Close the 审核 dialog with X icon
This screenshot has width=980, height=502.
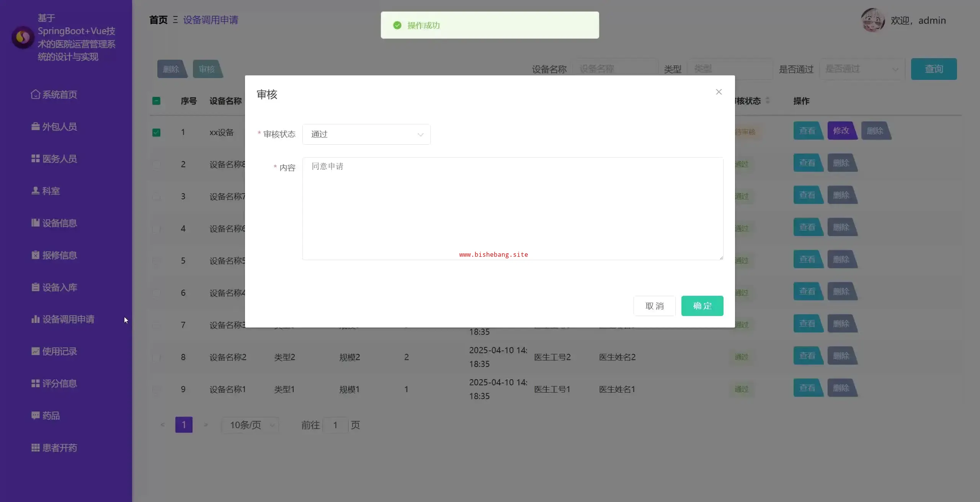(x=719, y=92)
